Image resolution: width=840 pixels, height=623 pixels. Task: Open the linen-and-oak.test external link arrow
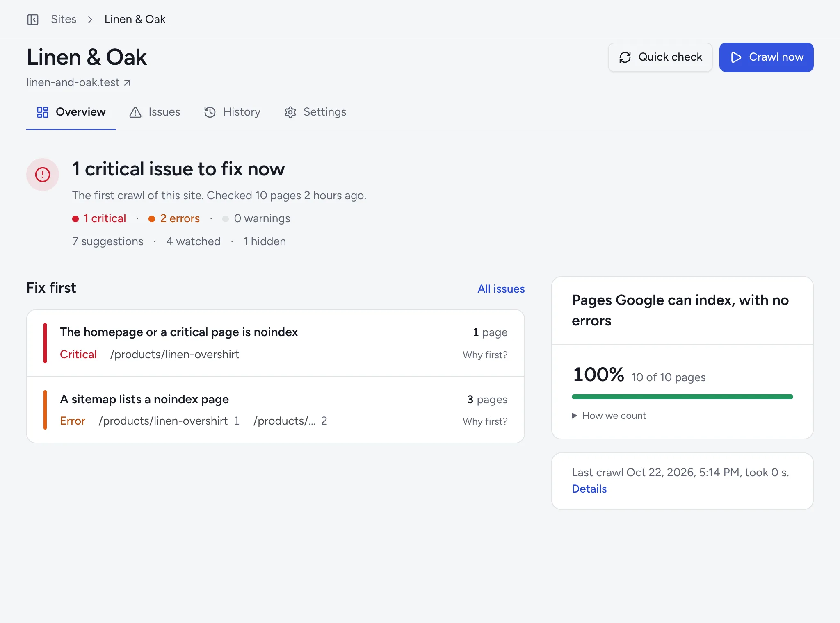tap(127, 83)
